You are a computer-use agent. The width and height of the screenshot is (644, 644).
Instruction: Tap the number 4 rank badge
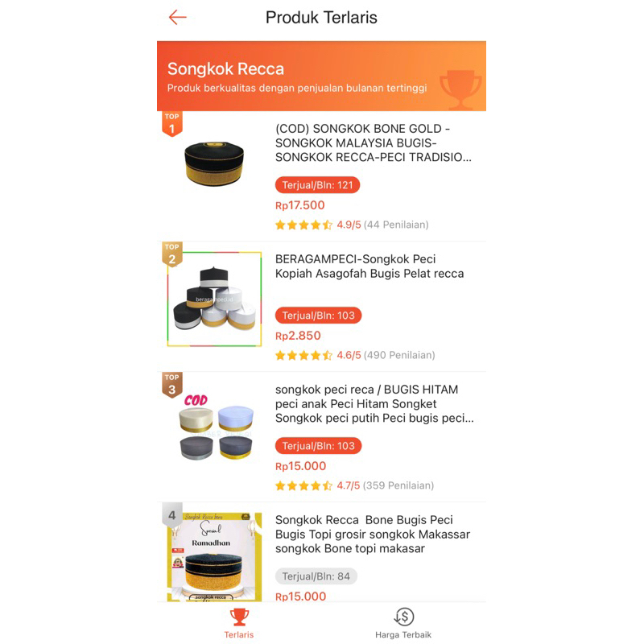(x=172, y=515)
